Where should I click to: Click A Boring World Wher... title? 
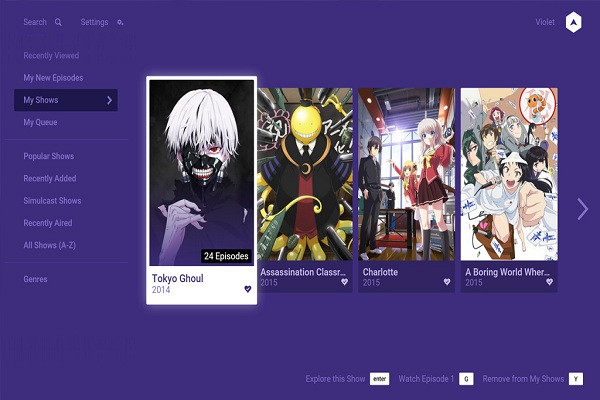click(x=507, y=272)
